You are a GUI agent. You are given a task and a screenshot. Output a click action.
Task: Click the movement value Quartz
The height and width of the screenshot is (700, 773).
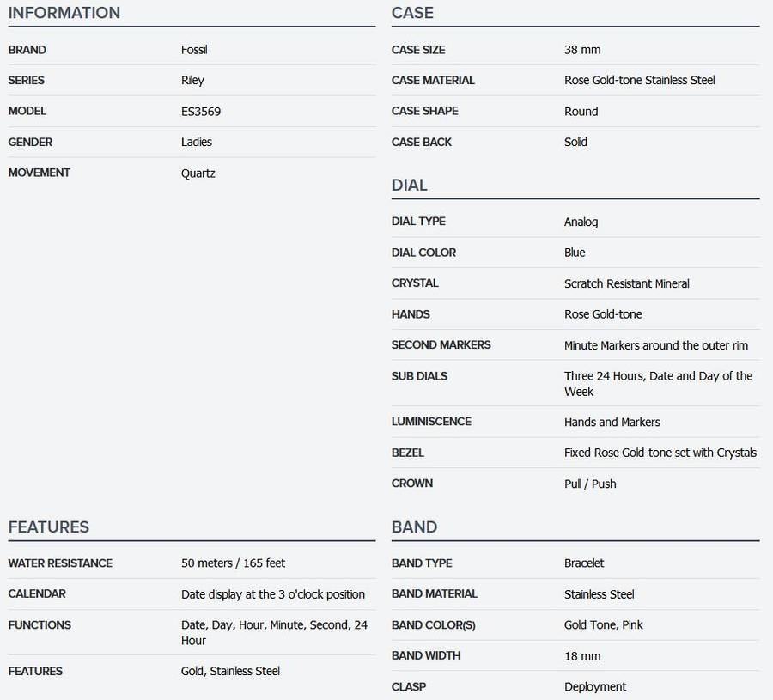click(198, 173)
